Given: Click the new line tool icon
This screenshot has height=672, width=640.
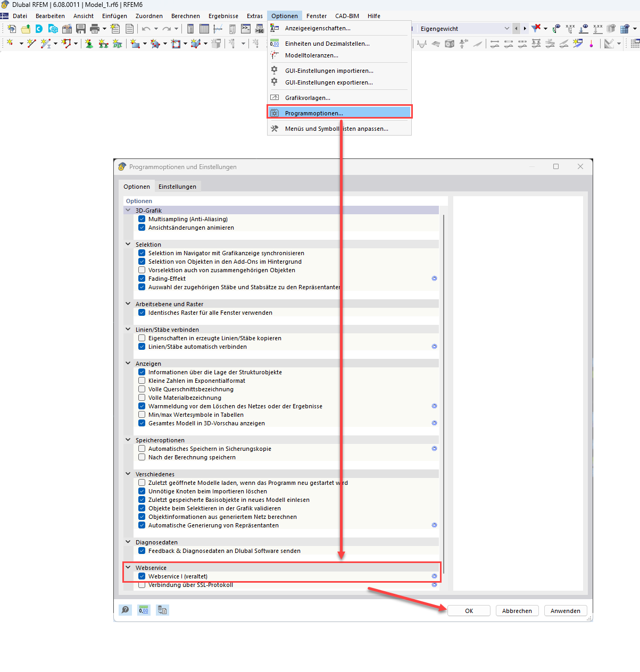Looking at the screenshot, I should click(x=31, y=44).
